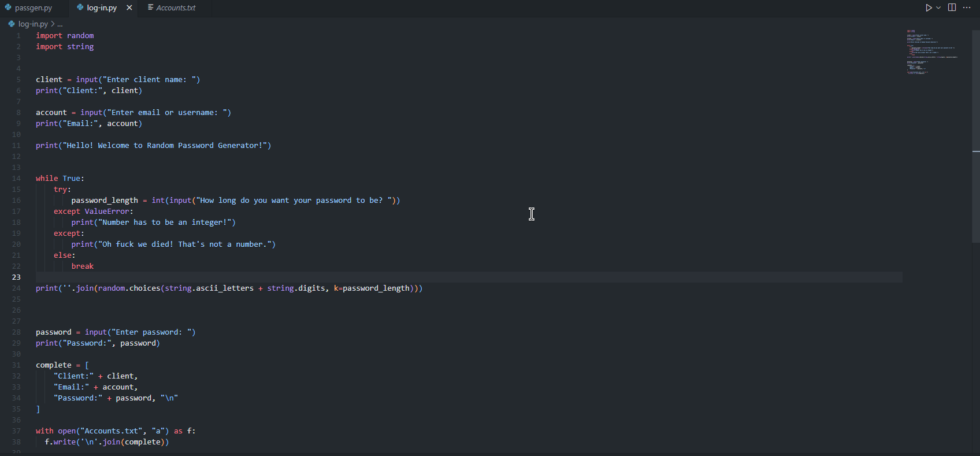Click line number 31 in the gutter
This screenshot has width=980, height=456.
(16, 365)
